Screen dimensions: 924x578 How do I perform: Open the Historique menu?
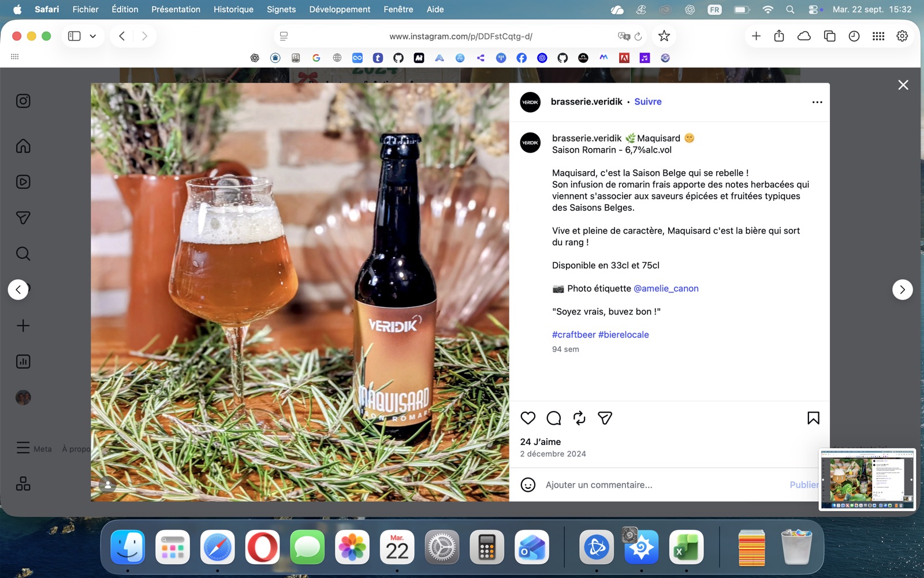233,9
